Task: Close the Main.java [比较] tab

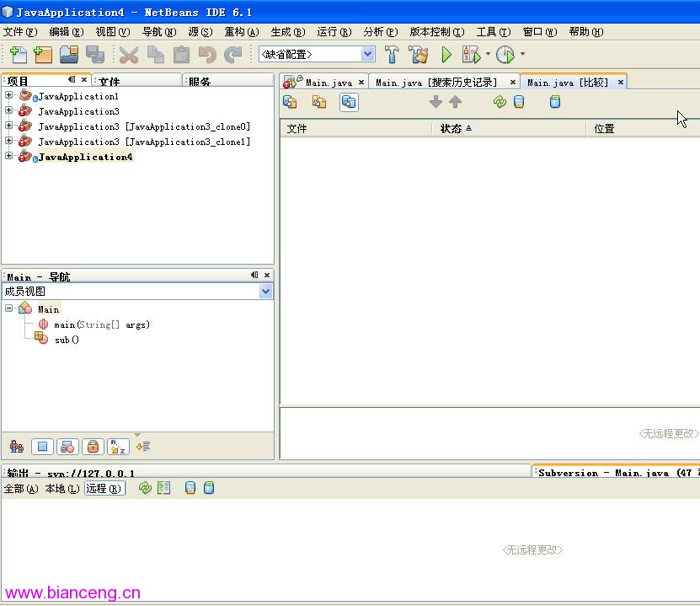Action: pos(621,82)
